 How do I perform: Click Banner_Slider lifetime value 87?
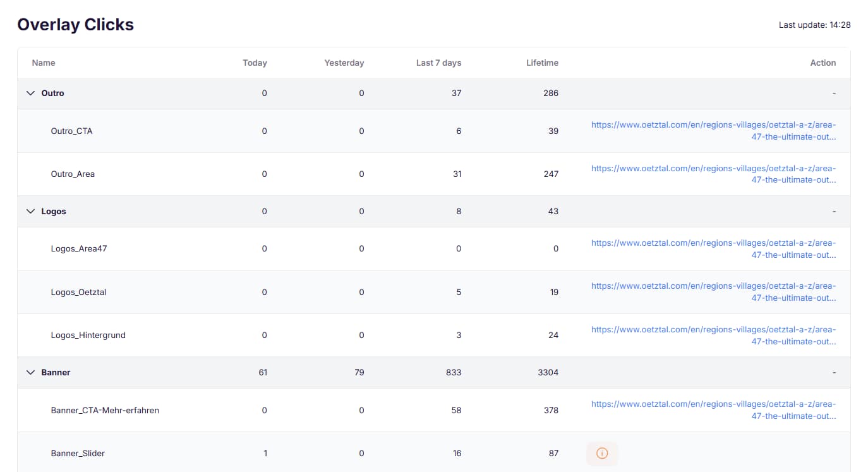point(553,453)
